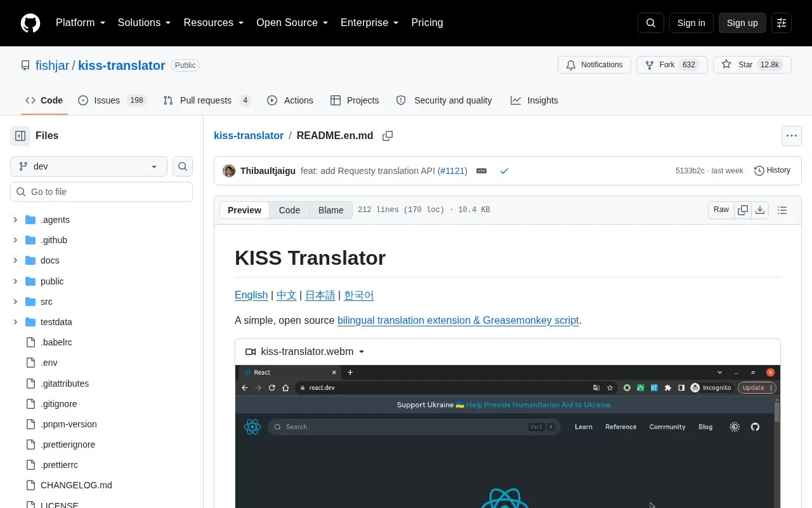Expand the public folder
Screen dimensions: 812x508
(x=15, y=281)
